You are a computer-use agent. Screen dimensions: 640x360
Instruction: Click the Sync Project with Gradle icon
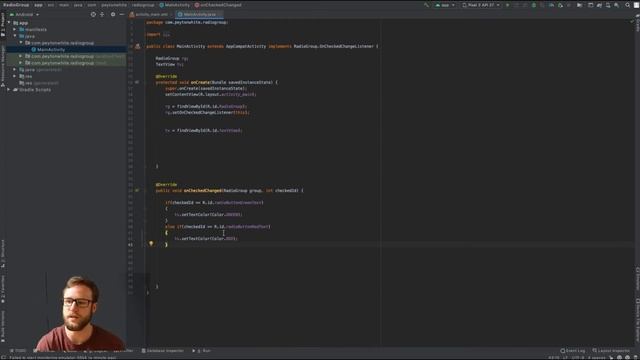coord(599,5)
